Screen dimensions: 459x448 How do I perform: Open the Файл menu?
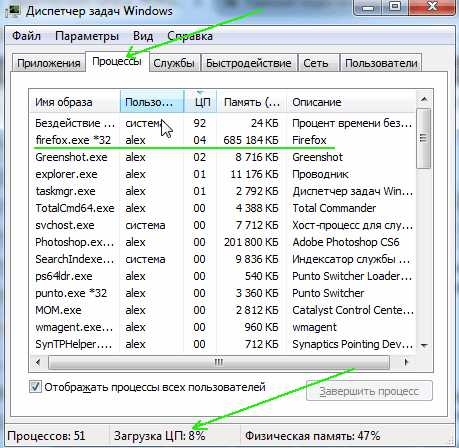27,36
